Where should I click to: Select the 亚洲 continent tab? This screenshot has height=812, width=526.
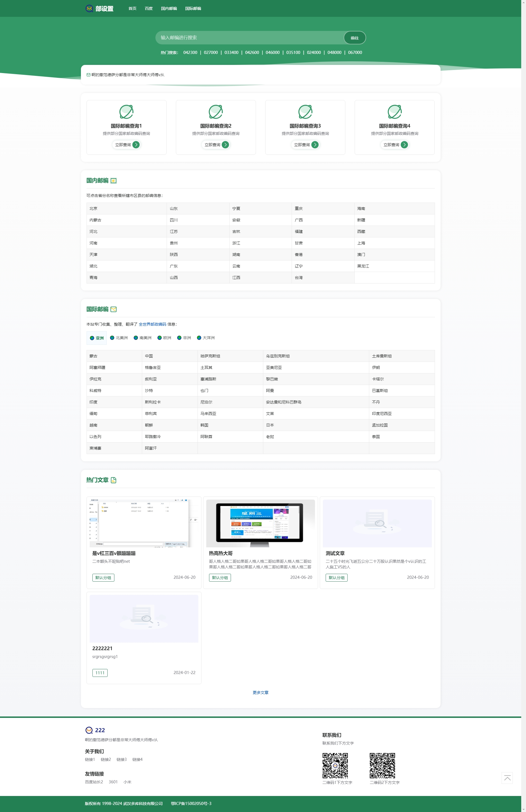pos(97,338)
